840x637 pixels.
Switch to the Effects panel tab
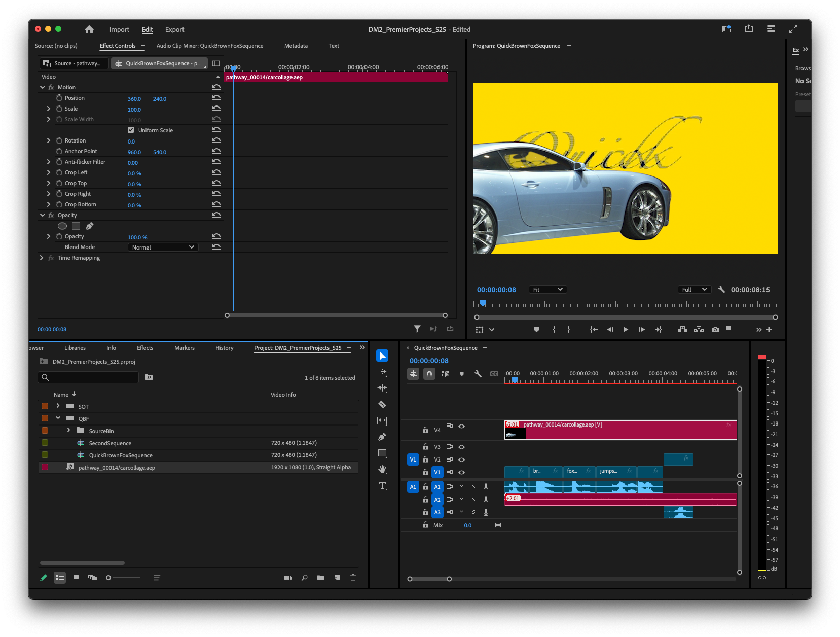click(x=145, y=348)
